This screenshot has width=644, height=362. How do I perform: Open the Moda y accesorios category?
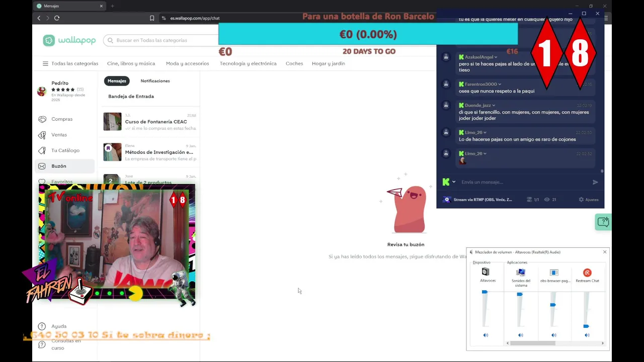187,64
